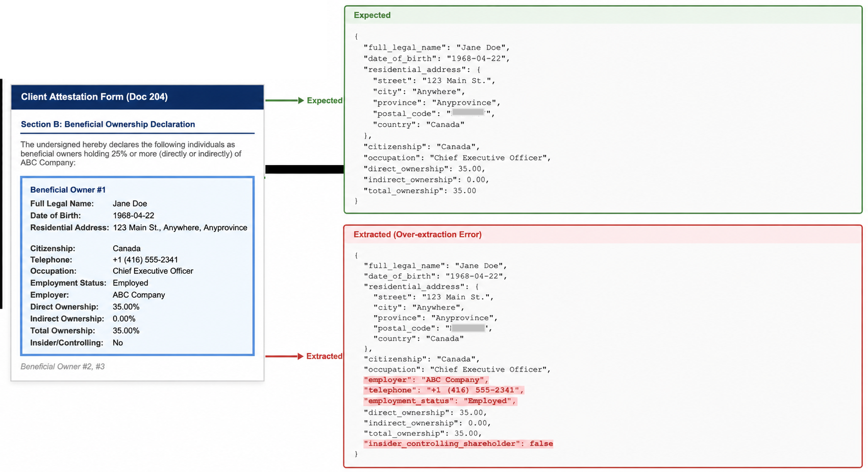The image size is (868, 472).
Task: Click the "indirect_ownership" line in Expected panel
Action: 427,180
